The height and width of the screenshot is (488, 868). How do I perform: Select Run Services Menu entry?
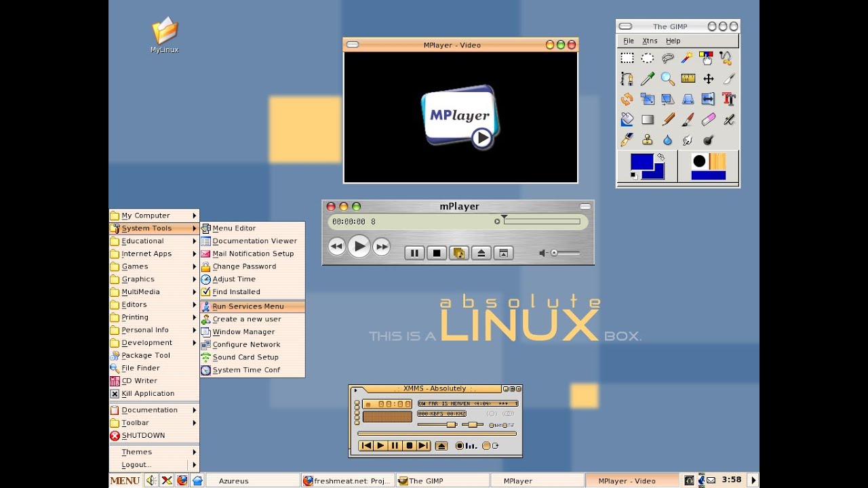click(x=252, y=306)
